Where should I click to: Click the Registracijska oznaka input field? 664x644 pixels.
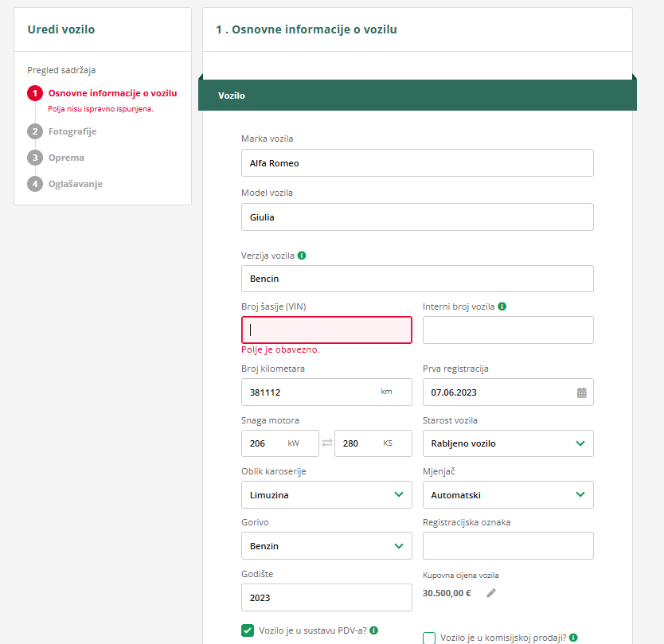coord(508,546)
